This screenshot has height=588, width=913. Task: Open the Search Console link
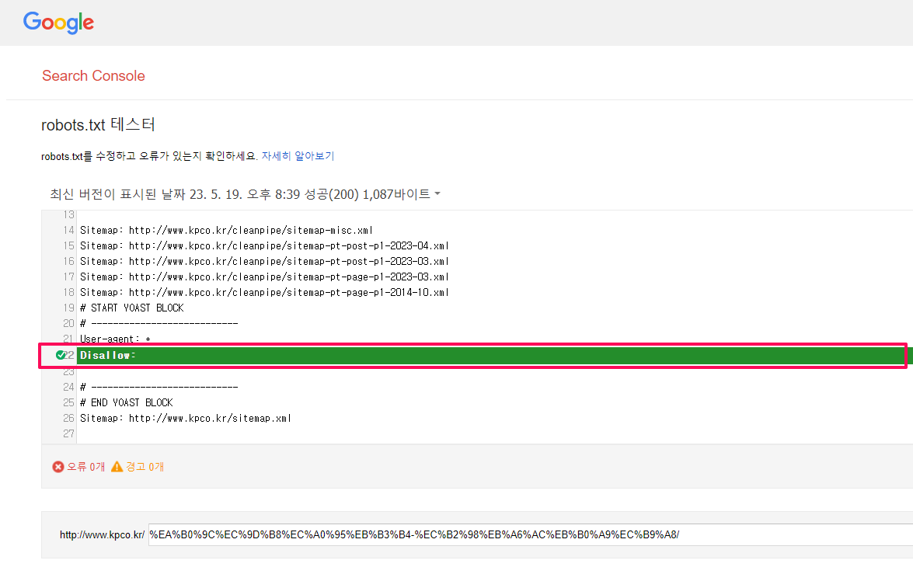[93, 75]
